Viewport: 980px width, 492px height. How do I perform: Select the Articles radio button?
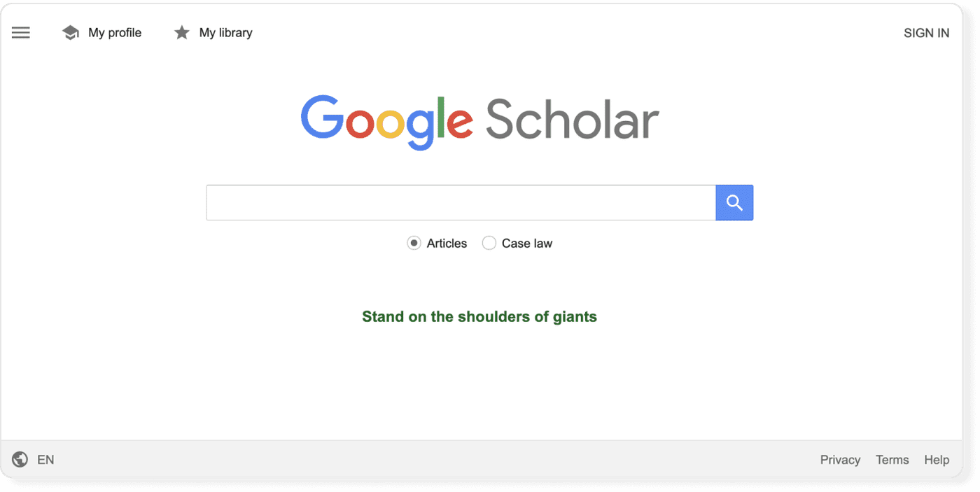tap(414, 243)
